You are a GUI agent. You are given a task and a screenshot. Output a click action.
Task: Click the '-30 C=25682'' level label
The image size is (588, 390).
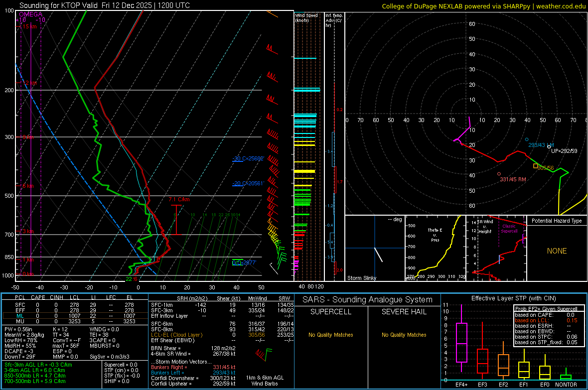click(x=248, y=158)
